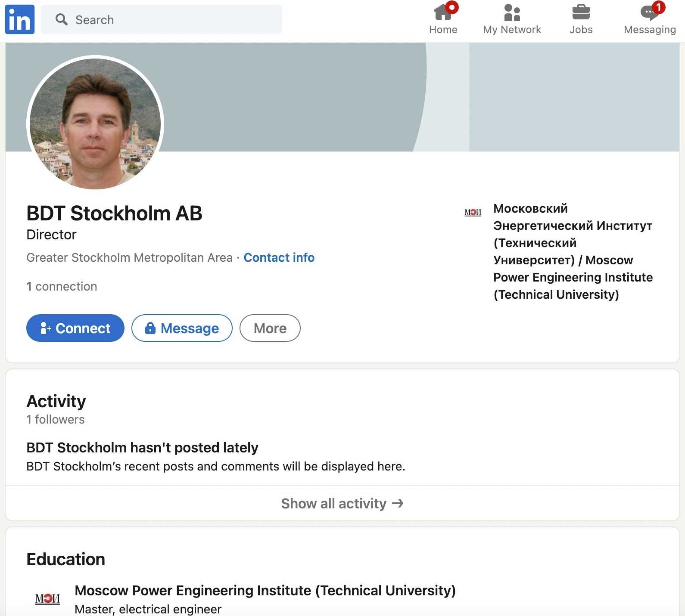
Task: Open the Jobs briefcase icon
Action: pos(581,13)
